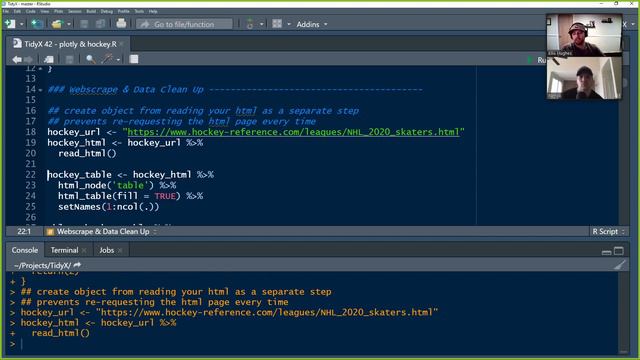Screen dimensions: 640x360
Task: Collapse the fold arrow at line 12
Action: pyautogui.click(x=41, y=69)
